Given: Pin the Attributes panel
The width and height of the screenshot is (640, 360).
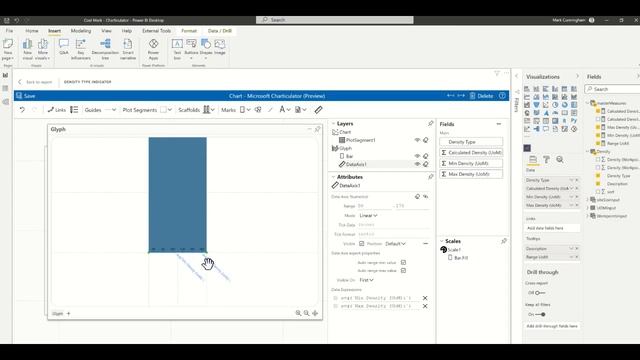Looking at the screenshot, I should click(431, 177).
